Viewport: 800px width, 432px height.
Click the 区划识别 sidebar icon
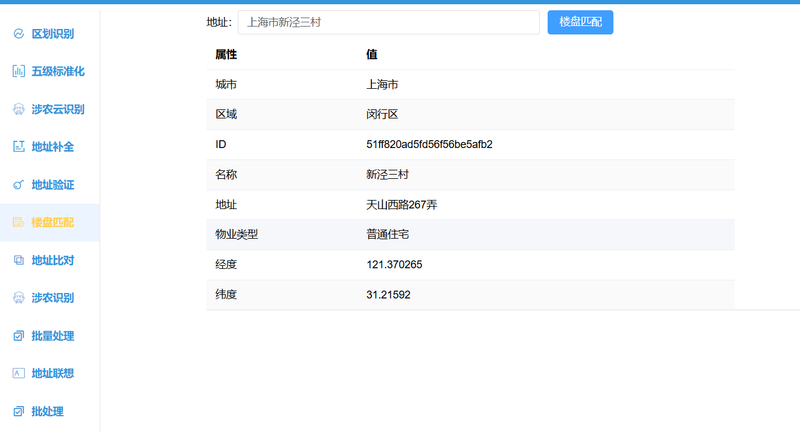click(18, 34)
